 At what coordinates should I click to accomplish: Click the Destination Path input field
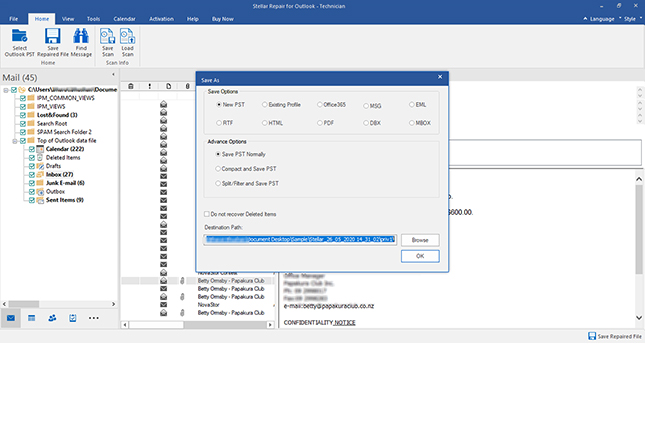(300, 240)
